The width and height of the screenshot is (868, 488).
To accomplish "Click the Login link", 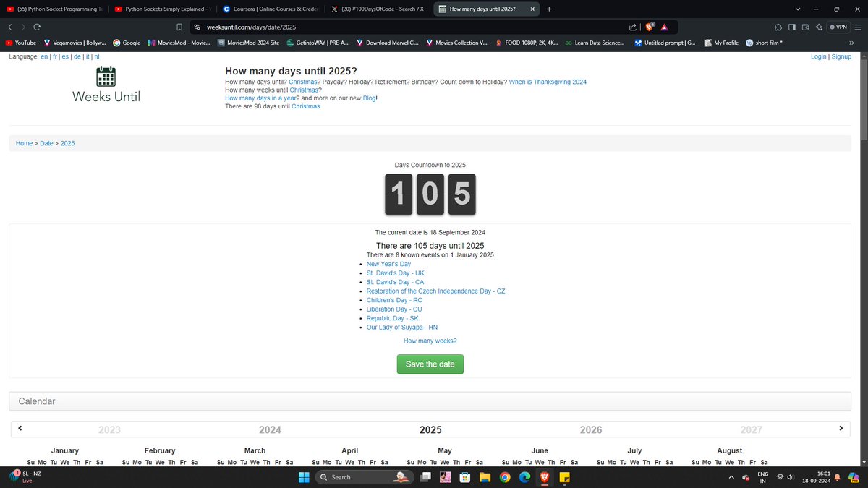I will (x=819, y=56).
